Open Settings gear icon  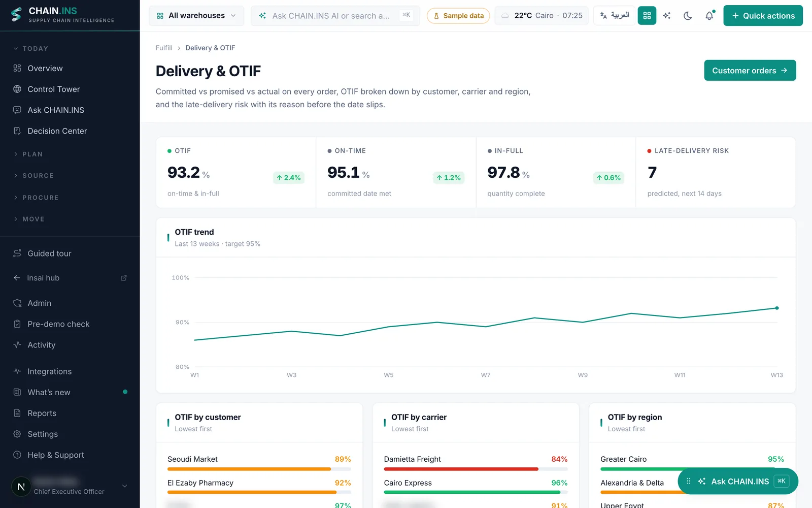click(x=17, y=434)
